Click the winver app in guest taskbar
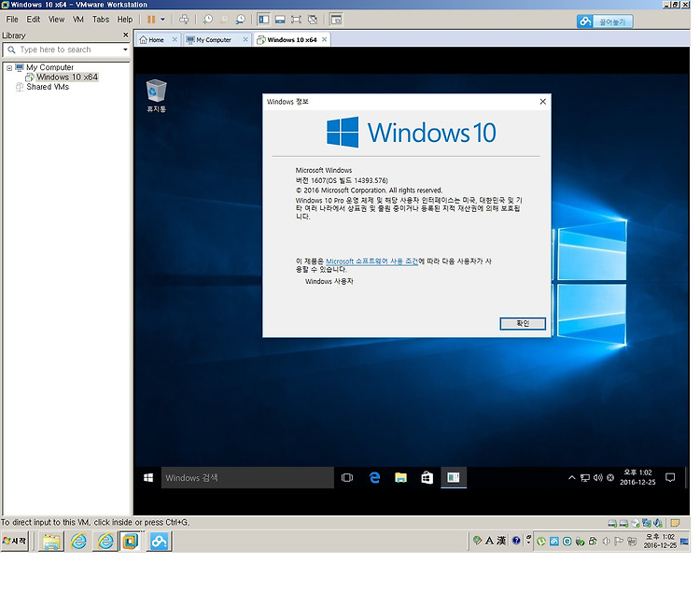Screen dimensions: 700x592 tap(454, 478)
